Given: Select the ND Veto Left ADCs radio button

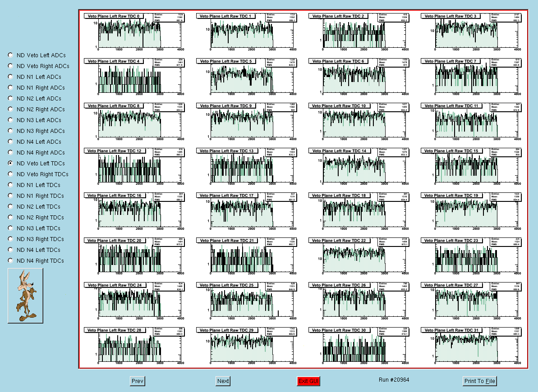Looking at the screenshot, I should [x=11, y=55].
